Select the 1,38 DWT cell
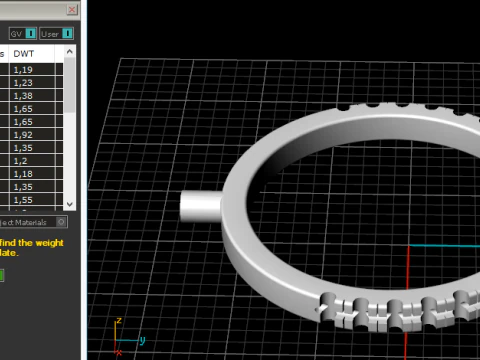The width and height of the screenshot is (480, 360). click(x=32, y=95)
